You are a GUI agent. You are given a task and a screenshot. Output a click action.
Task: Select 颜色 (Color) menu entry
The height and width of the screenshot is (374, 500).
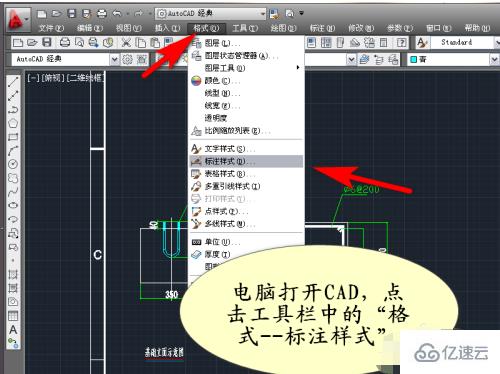247,81
